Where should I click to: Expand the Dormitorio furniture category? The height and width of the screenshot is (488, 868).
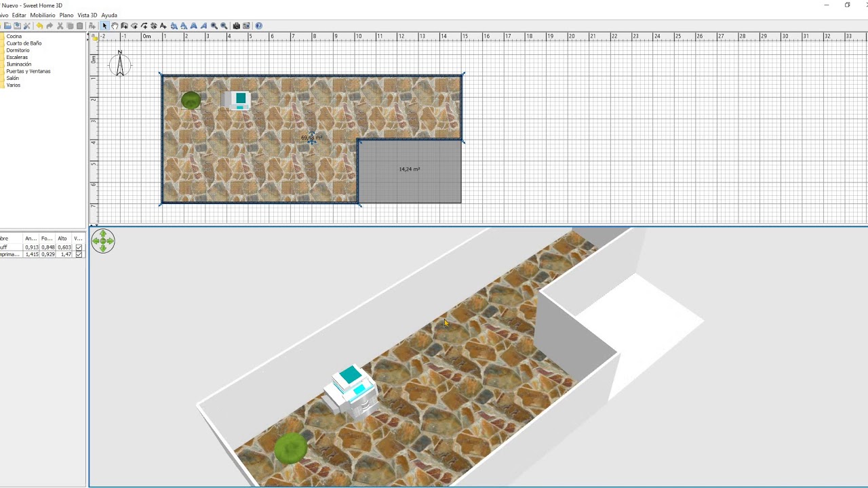(18, 50)
